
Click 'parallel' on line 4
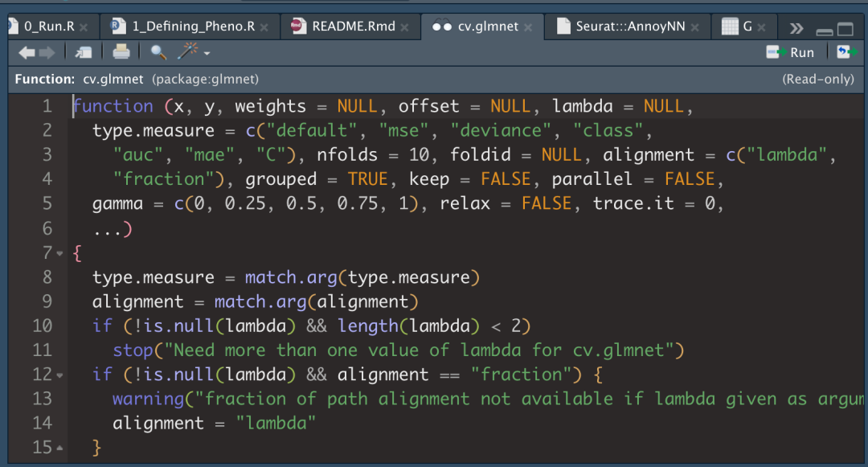(x=592, y=178)
